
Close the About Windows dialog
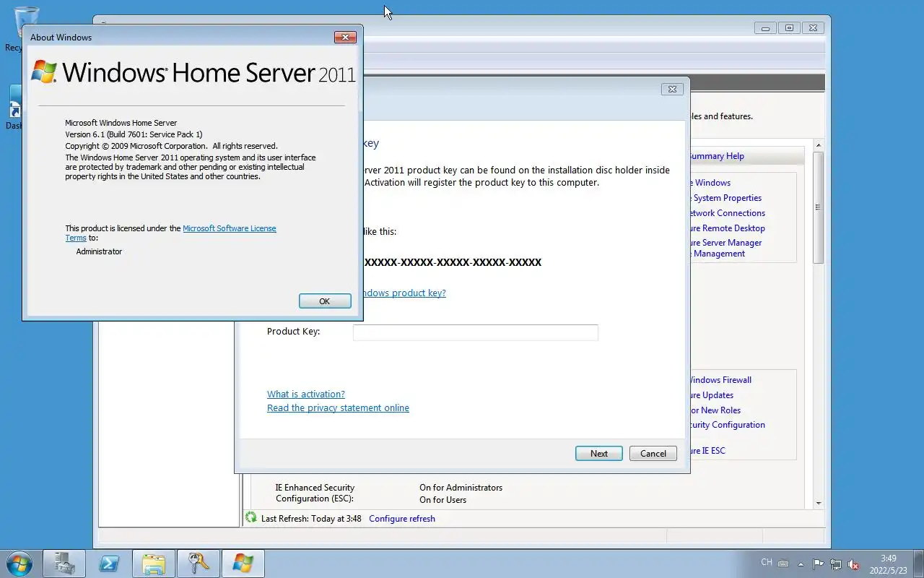[345, 37]
